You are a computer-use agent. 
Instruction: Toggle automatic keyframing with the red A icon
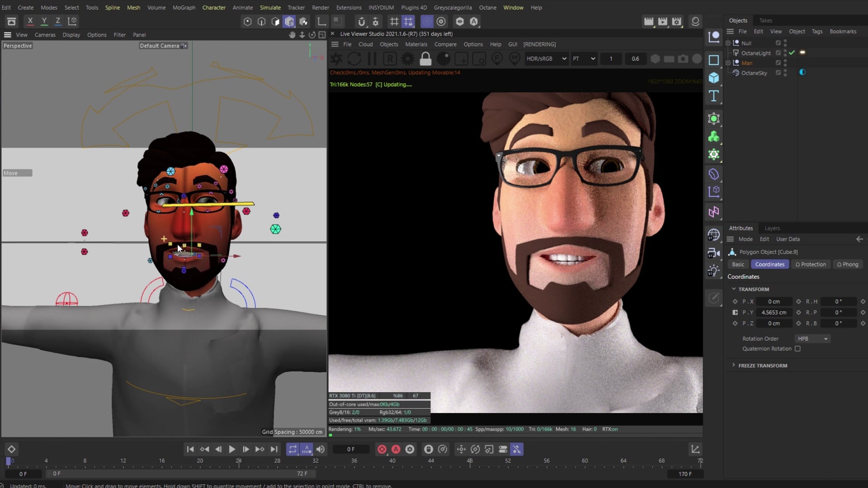tap(396, 449)
